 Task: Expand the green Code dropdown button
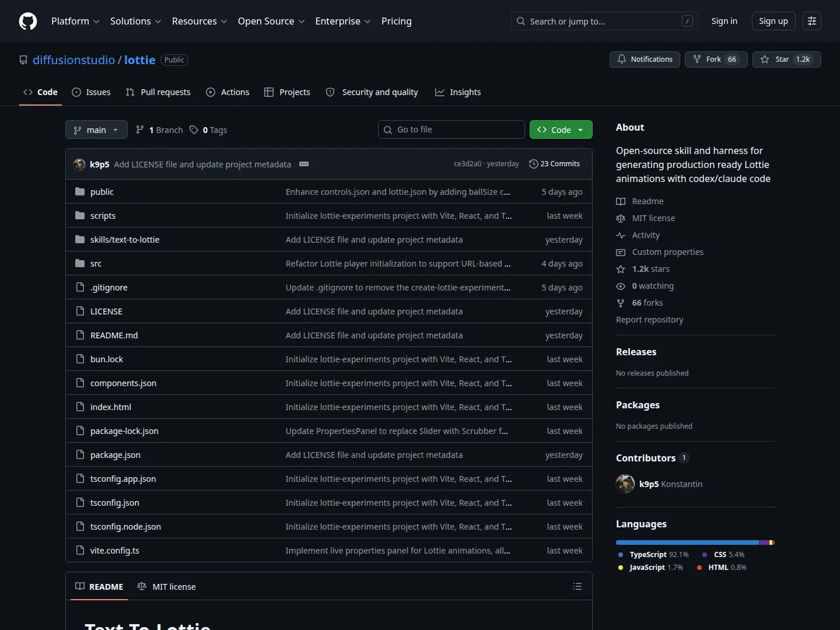561,129
